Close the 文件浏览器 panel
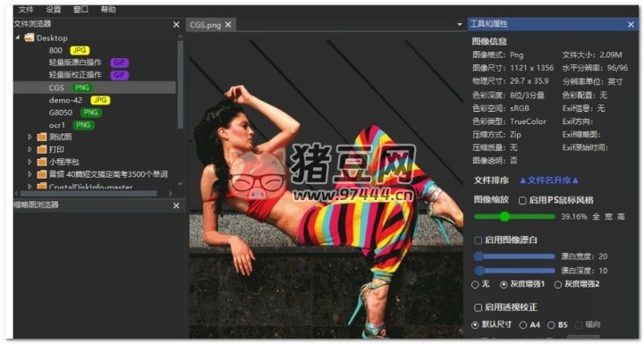644x344 pixels. point(176,25)
